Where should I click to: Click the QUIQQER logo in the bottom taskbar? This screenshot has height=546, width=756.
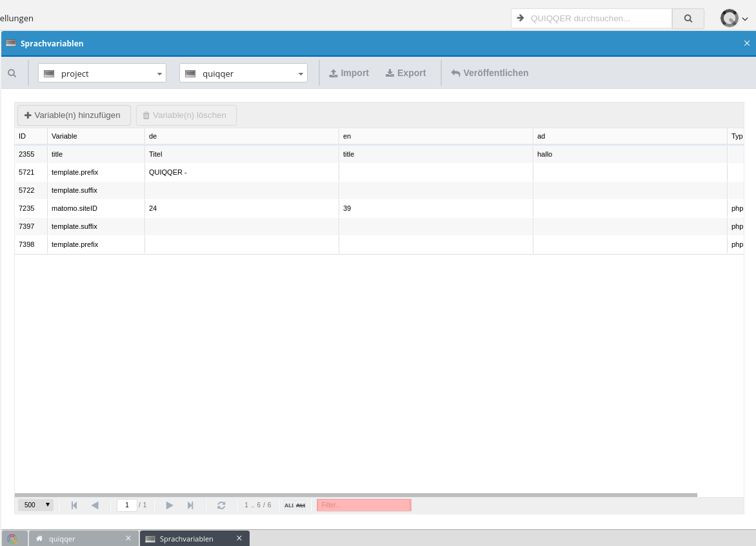13,538
